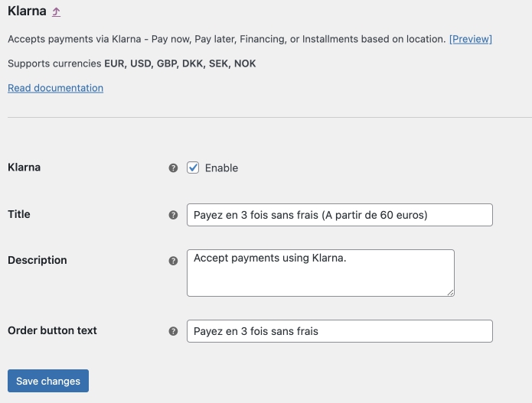Click the Enable label text
This screenshot has width=532, height=403.
pos(221,168)
